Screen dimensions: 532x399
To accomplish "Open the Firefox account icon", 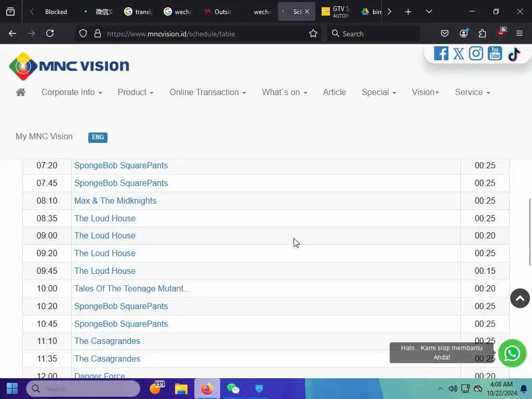I will click(463, 33).
